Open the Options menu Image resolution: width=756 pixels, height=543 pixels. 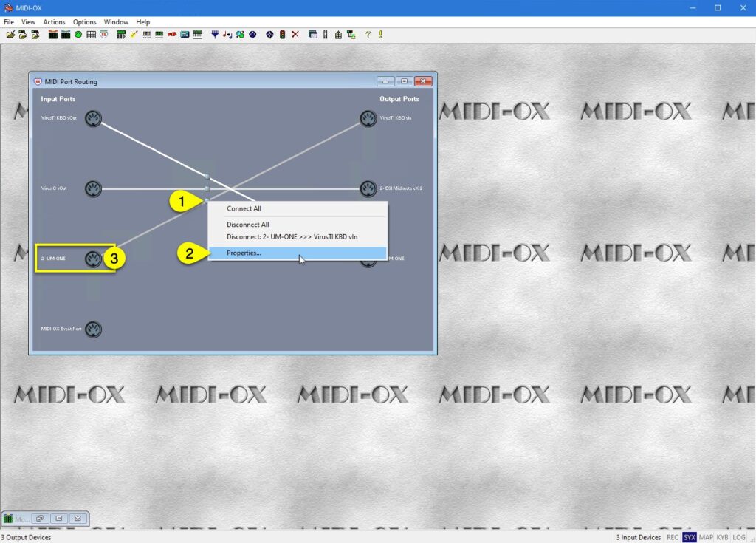click(x=84, y=21)
